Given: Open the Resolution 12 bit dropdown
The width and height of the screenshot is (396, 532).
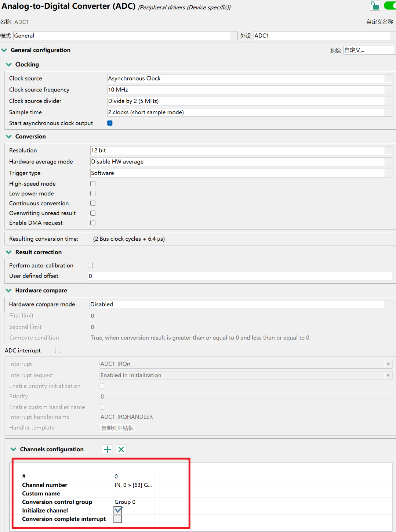Looking at the screenshot, I should pos(240,151).
